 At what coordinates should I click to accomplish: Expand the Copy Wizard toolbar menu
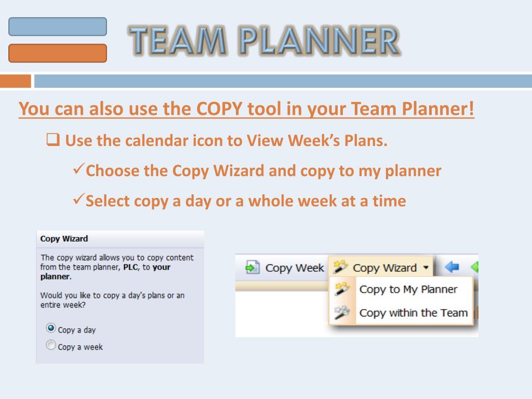click(x=381, y=267)
